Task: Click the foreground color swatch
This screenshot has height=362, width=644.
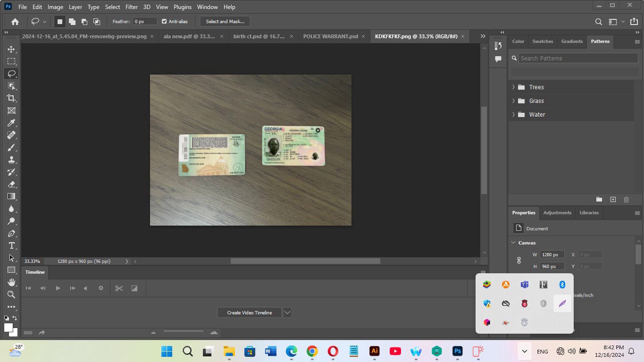Action: tap(8, 327)
